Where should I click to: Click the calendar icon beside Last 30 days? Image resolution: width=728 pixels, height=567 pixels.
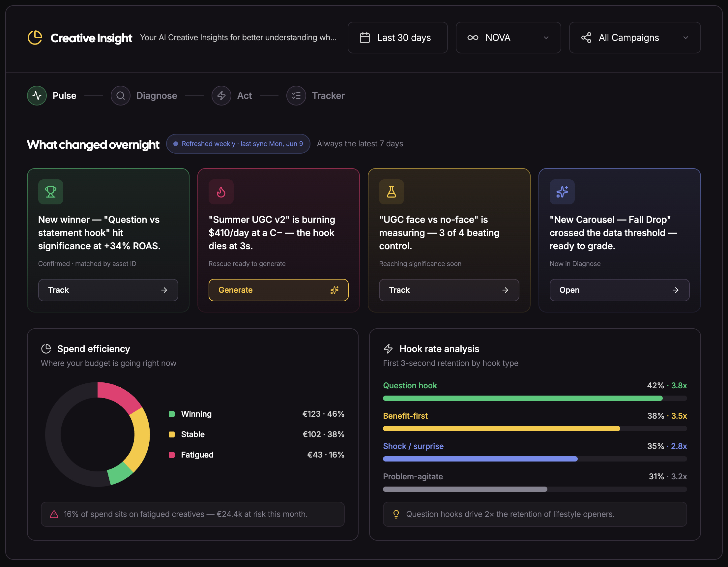tap(365, 38)
